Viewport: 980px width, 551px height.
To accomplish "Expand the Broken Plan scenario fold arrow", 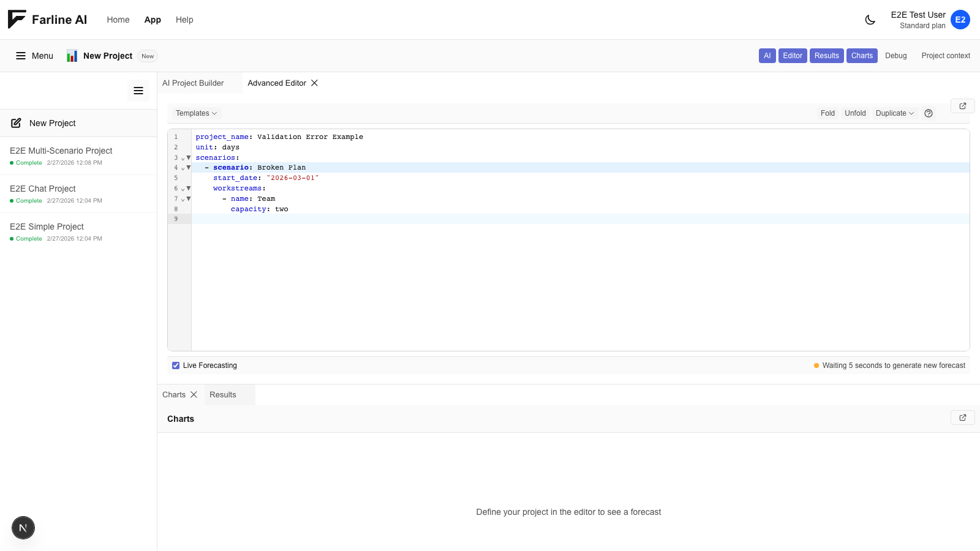I will pyautogui.click(x=188, y=167).
